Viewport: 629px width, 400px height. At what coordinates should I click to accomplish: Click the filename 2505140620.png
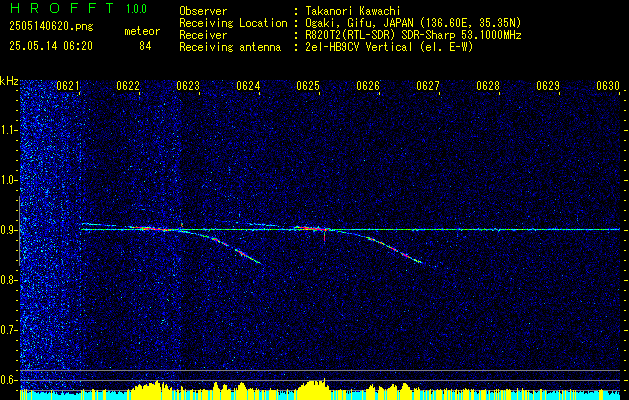click(x=51, y=27)
